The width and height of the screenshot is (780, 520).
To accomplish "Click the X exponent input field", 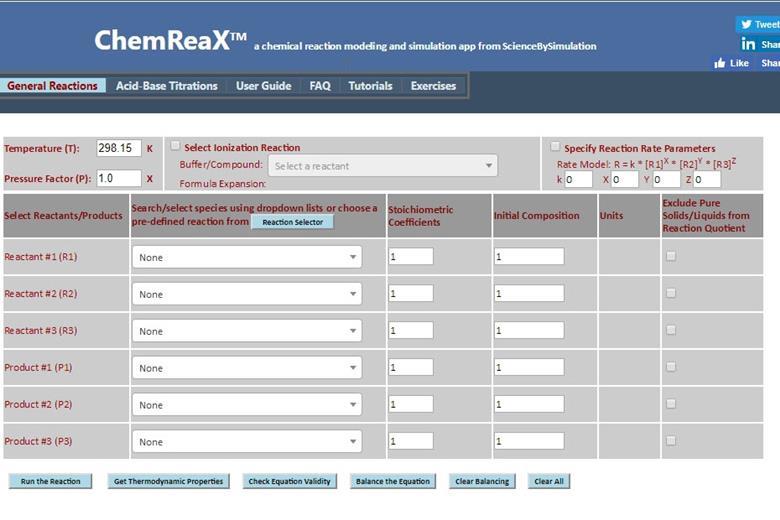I will [x=625, y=180].
